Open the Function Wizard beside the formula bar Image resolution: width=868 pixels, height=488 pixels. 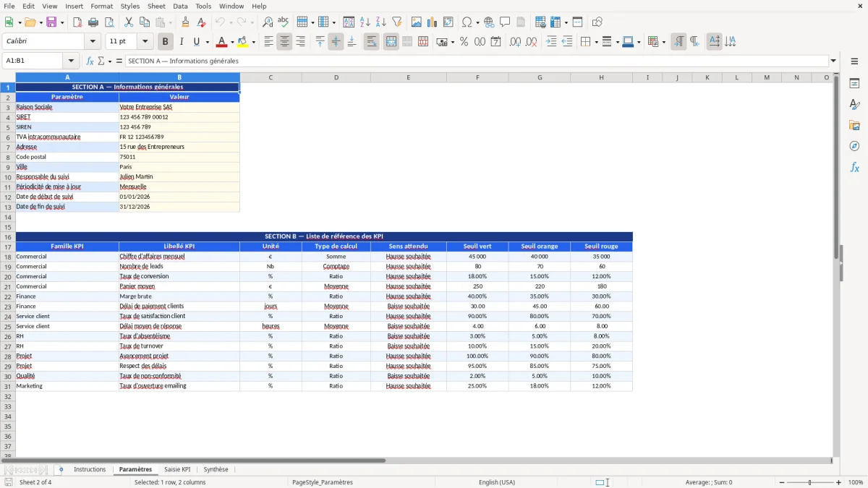tap(90, 61)
